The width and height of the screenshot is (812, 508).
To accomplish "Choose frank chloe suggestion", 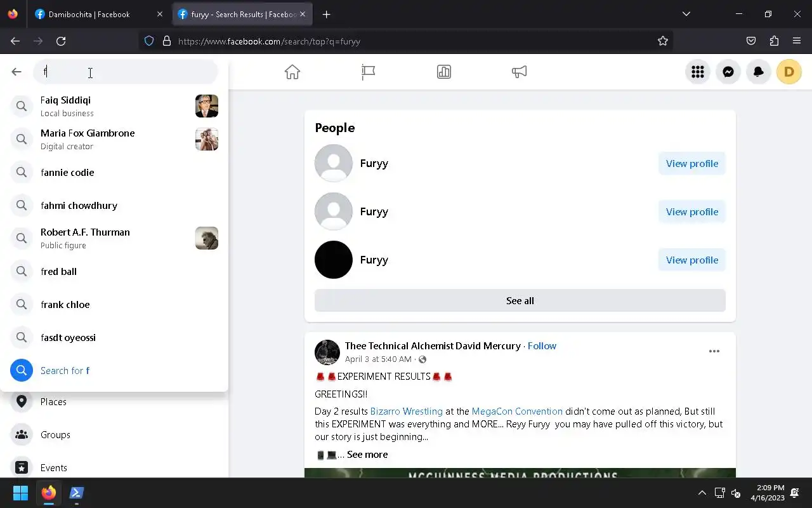I will click(x=114, y=304).
